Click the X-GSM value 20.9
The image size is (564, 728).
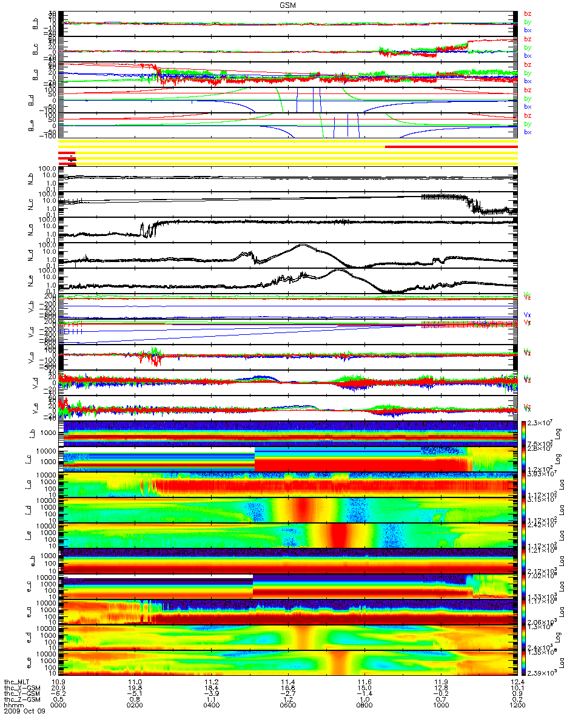[59, 688]
